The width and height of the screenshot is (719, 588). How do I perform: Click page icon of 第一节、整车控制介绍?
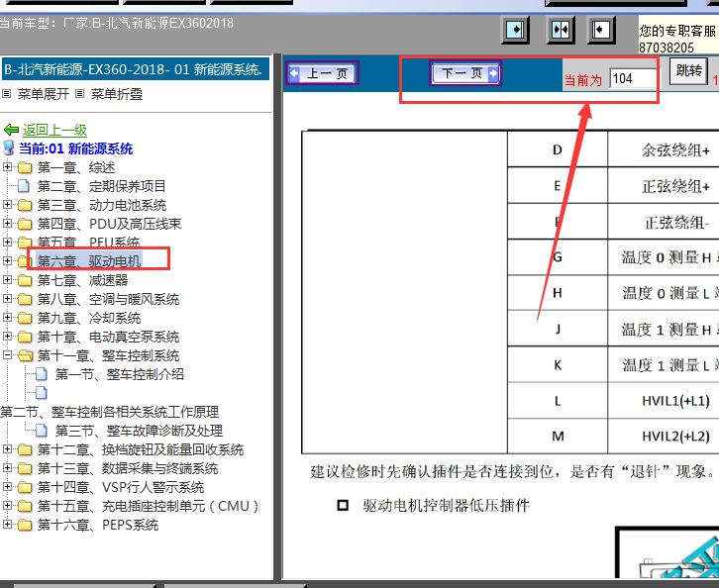pos(42,374)
